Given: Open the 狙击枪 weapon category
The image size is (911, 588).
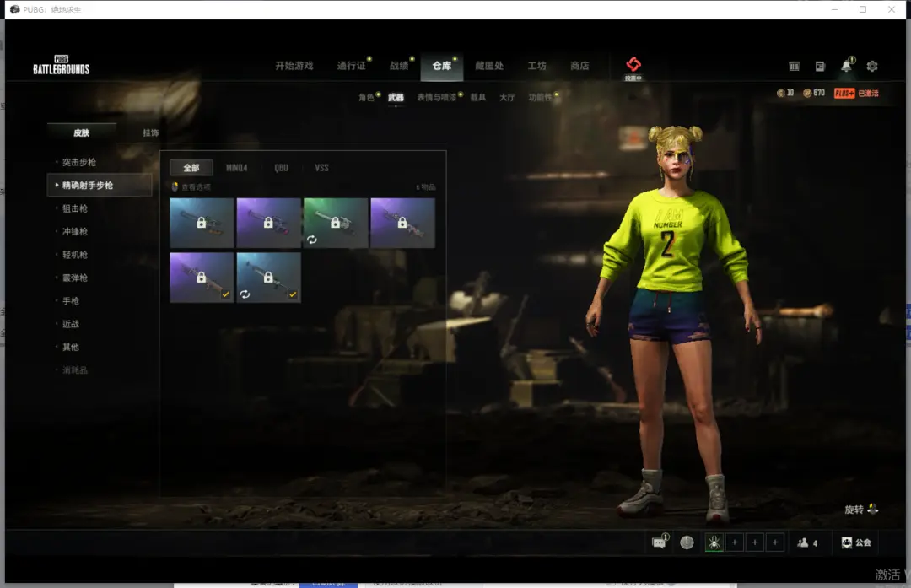Looking at the screenshot, I should [x=75, y=208].
